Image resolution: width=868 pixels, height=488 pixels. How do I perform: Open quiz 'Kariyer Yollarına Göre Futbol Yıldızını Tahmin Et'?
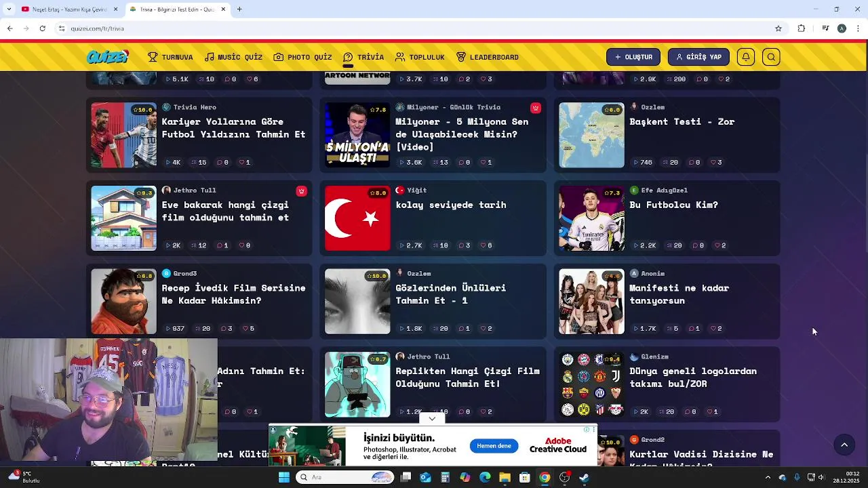click(x=233, y=127)
